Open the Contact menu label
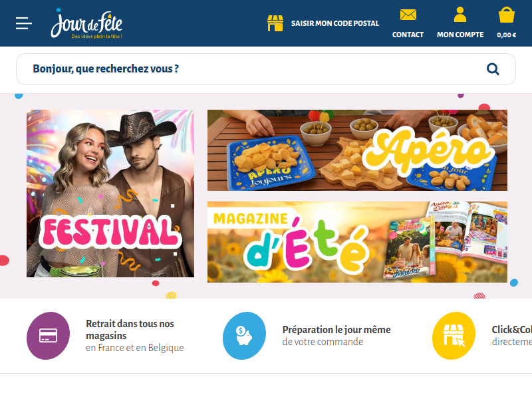 (408, 35)
